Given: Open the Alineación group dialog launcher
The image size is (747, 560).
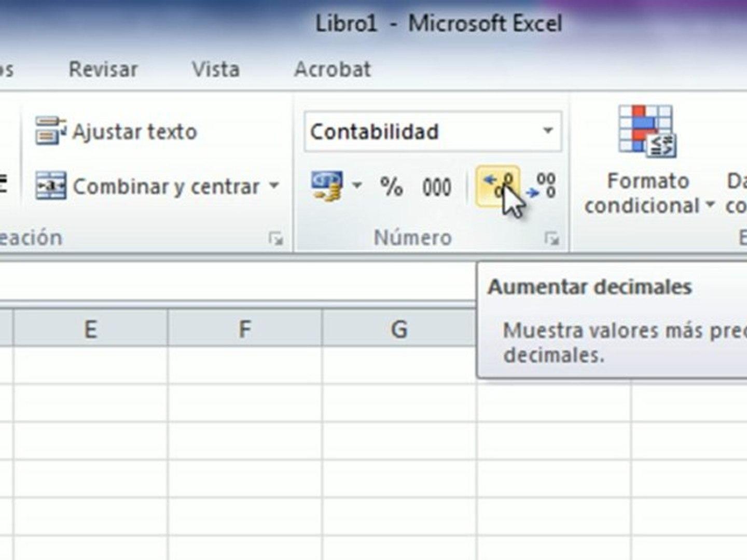Looking at the screenshot, I should tap(276, 240).
